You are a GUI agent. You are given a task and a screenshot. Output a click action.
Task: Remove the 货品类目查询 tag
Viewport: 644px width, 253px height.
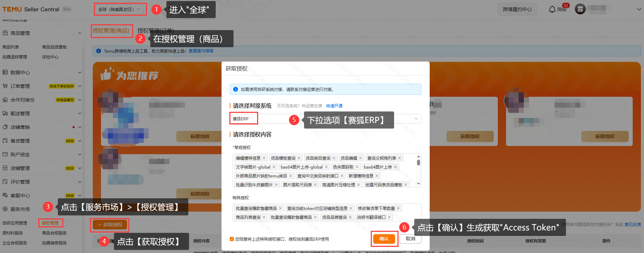click(x=334, y=158)
